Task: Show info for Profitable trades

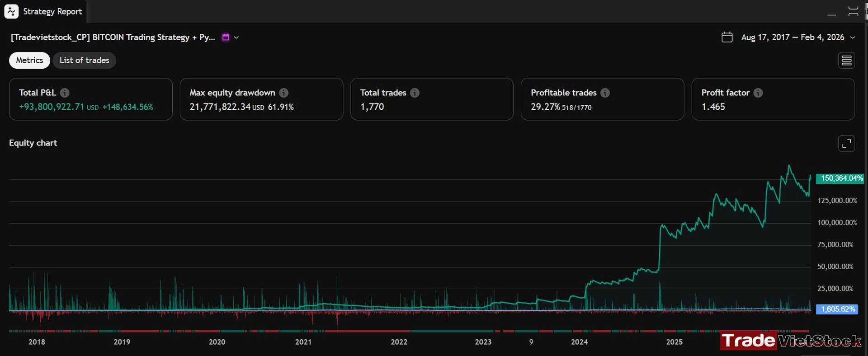Action: tap(605, 93)
